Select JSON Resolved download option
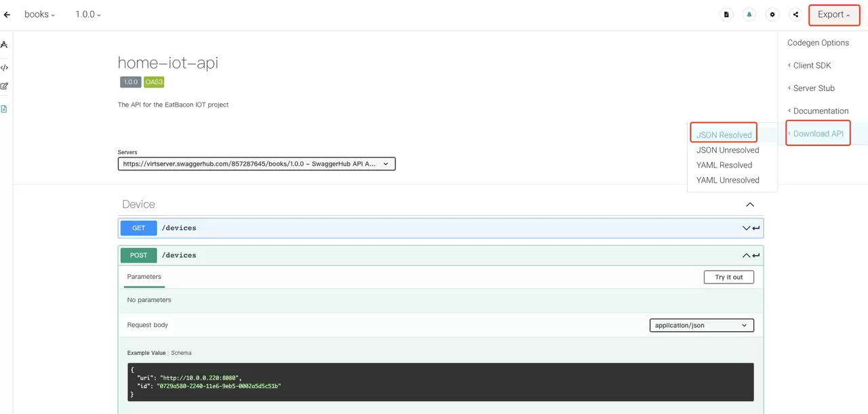Image resolution: width=868 pixels, height=414 pixels. pyautogui.click(x=724, y=135)
